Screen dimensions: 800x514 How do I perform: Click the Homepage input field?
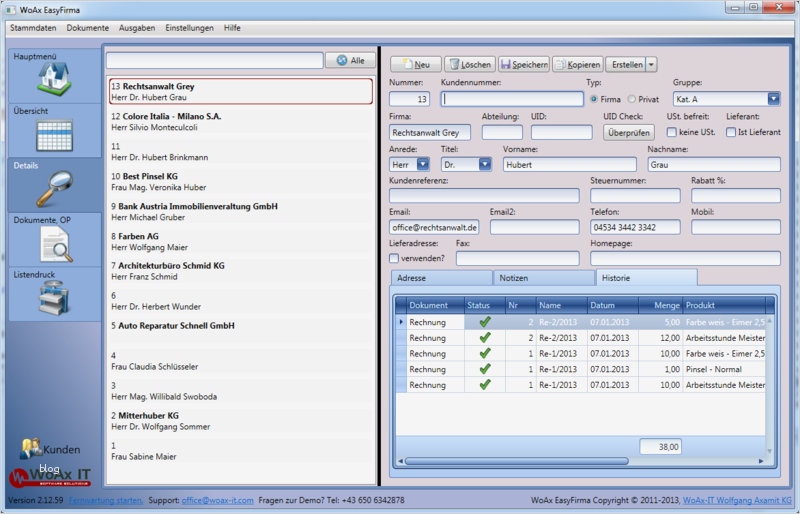click(x=685, y=258)
